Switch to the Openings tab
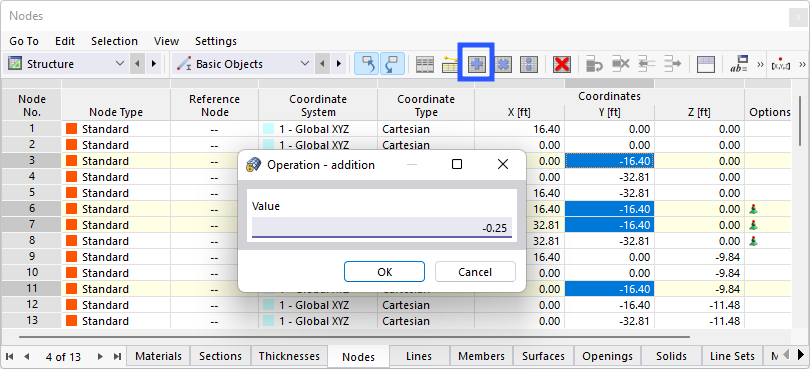This screenshot has width=810, height=369. pyautogui.click(x=608, y=357)
